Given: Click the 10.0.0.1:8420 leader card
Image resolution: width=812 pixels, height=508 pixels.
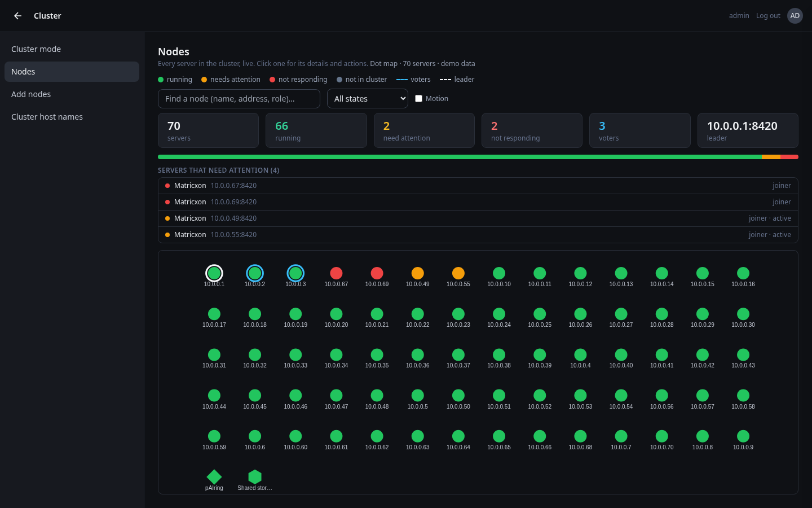Looking at the screenshot, I should (748, 130).
